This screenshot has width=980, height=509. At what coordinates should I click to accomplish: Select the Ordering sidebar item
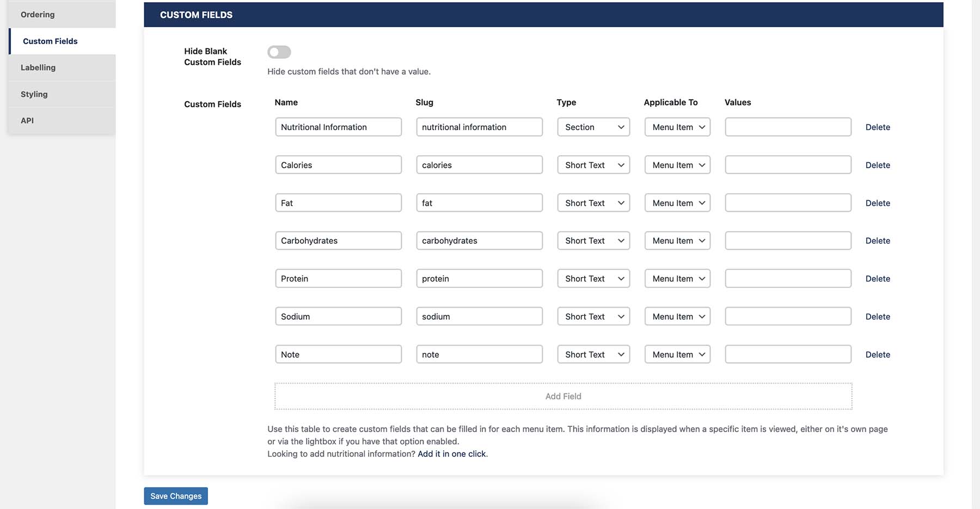pyautogui.click(x=37, y=14)
